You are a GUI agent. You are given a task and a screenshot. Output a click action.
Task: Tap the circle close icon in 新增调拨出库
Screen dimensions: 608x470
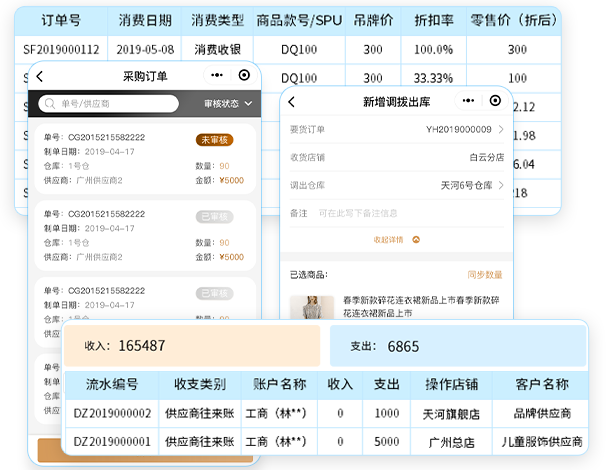495,101
